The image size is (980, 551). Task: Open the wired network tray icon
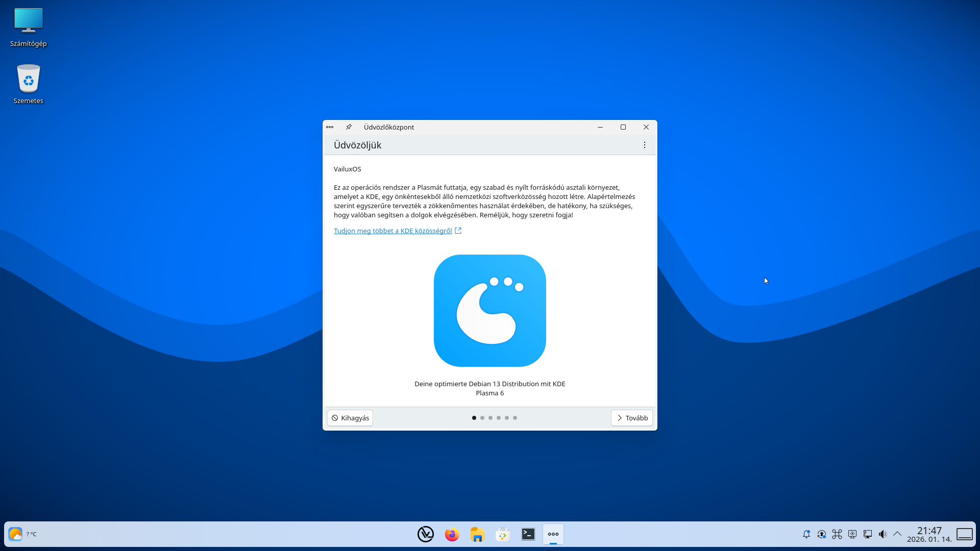(x=868, y=534)
